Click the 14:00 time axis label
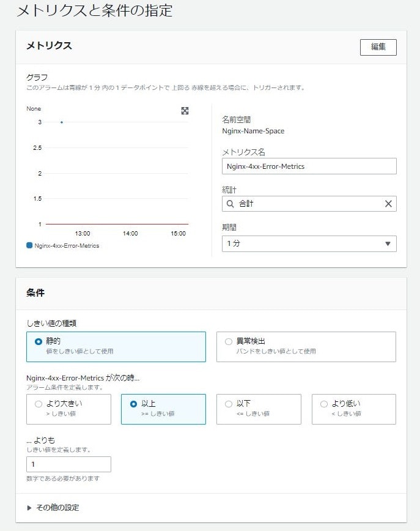 point(130,233)
